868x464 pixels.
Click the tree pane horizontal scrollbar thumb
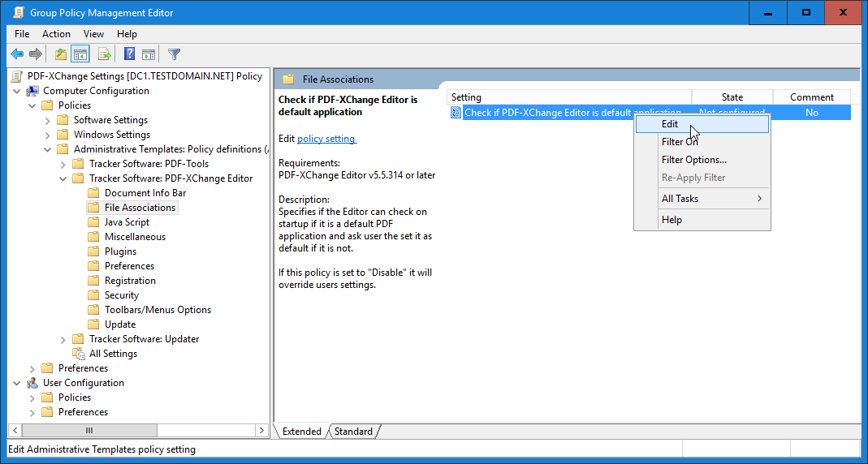point(89,430)
